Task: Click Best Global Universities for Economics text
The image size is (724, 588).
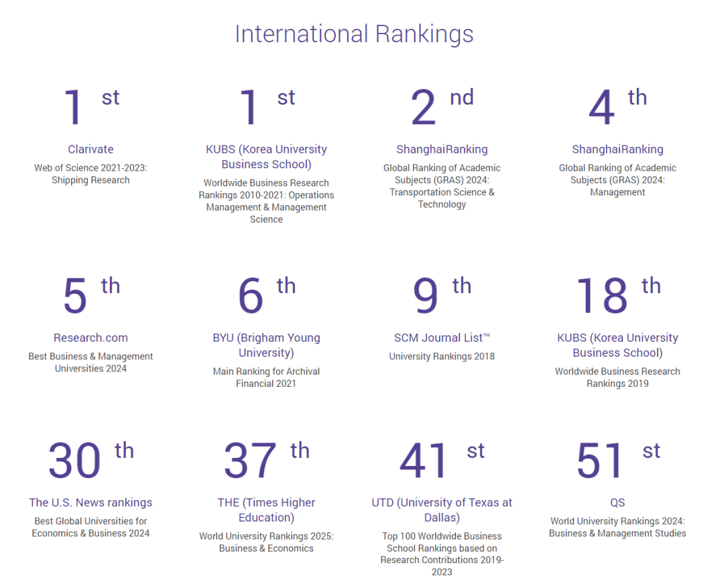Action: 90,527
